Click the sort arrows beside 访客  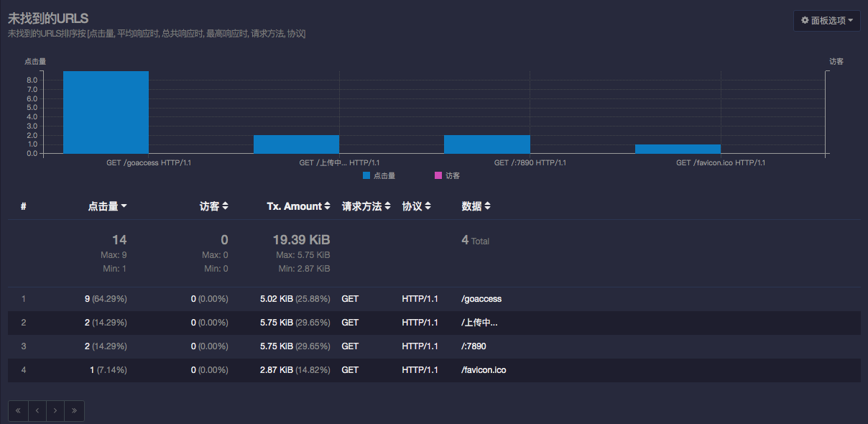click(x=226, y=206)
